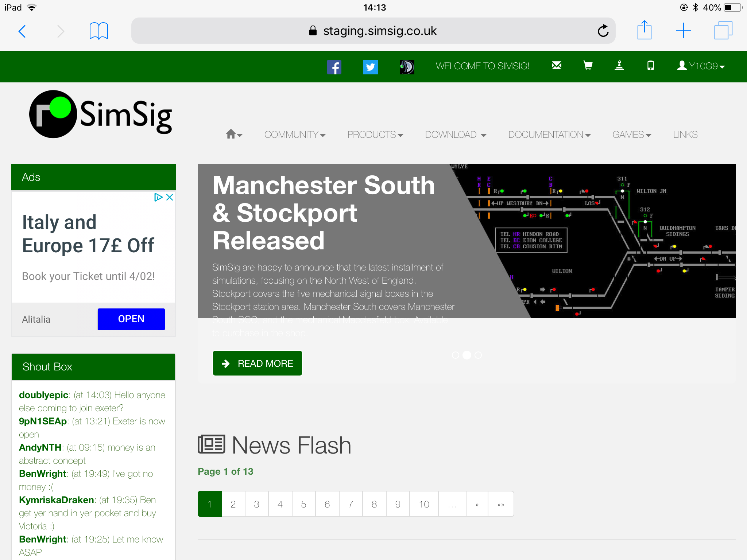Screen dimensions: 747x560
Task: Go to News Flash page 3
Action: 257,504
